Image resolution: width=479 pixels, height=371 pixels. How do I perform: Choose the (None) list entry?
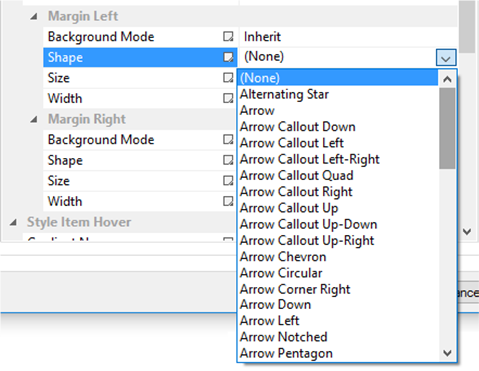click(338, 78)
